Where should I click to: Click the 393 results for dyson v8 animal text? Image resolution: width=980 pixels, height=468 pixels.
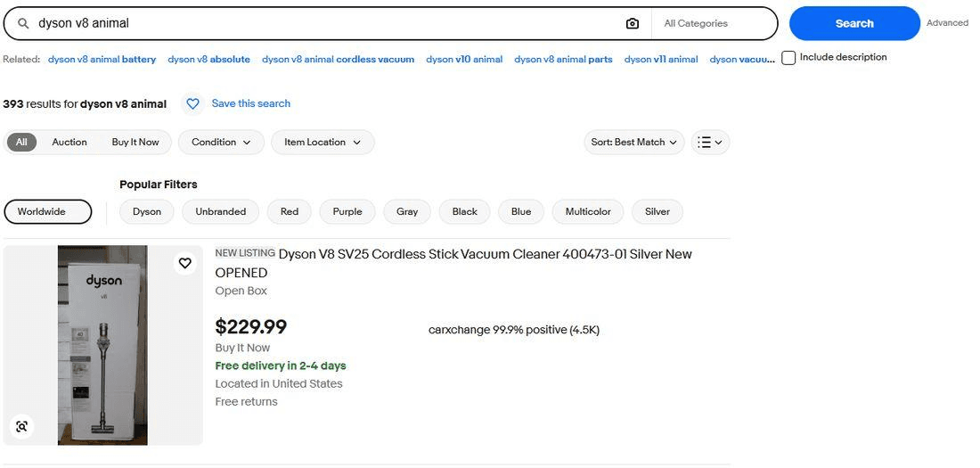tap(85, 104)
